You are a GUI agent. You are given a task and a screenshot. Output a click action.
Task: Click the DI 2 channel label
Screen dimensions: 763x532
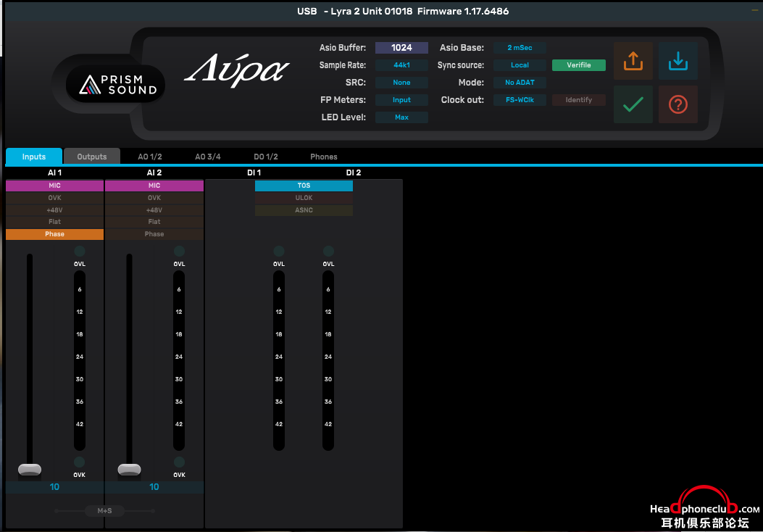(354, 173)
